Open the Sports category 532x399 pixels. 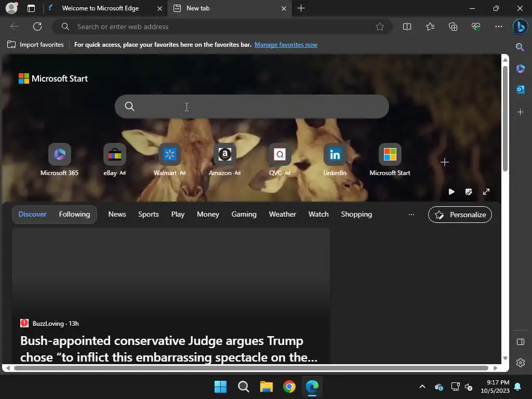click(x=148, y=214)
